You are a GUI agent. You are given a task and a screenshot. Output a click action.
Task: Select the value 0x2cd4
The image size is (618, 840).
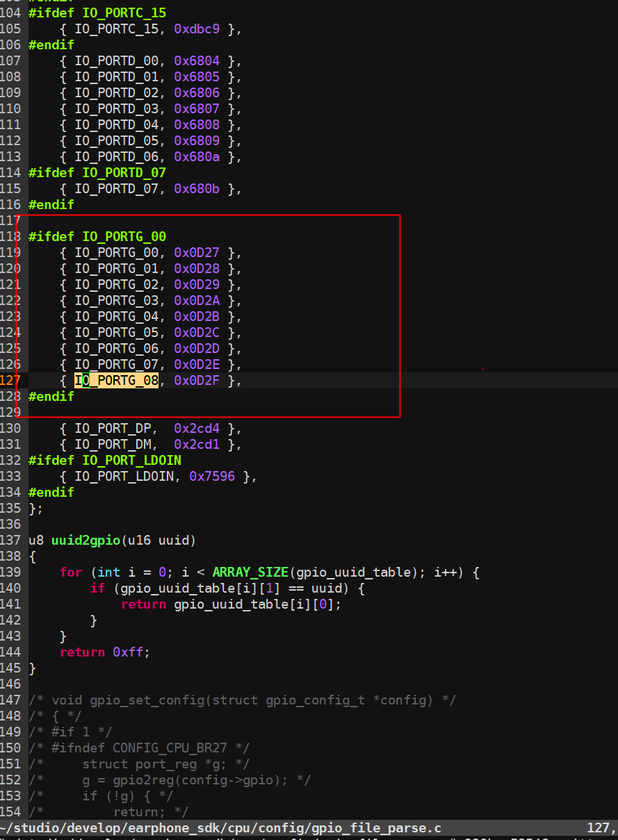click(197, 429)
